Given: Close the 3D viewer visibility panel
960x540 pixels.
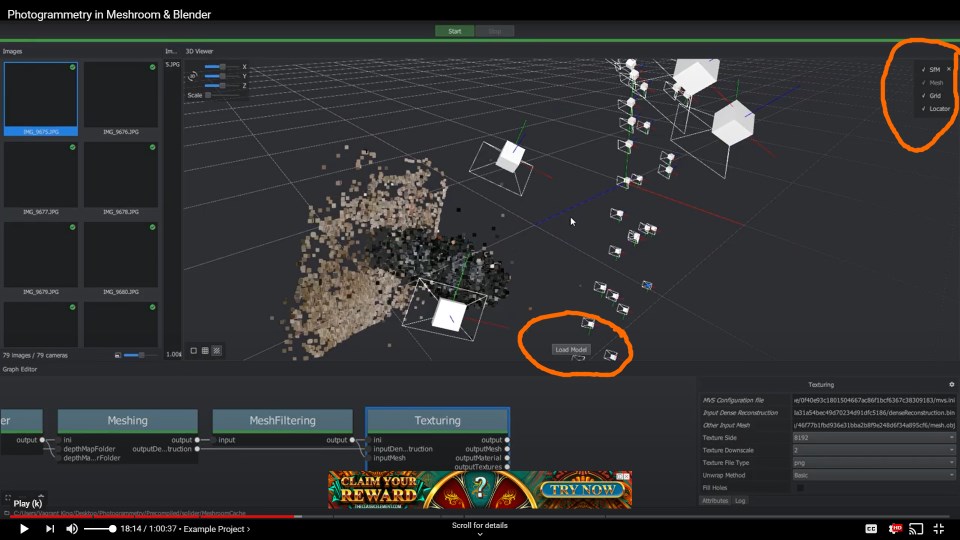Looking at the screenshot, I should [949, 69].
